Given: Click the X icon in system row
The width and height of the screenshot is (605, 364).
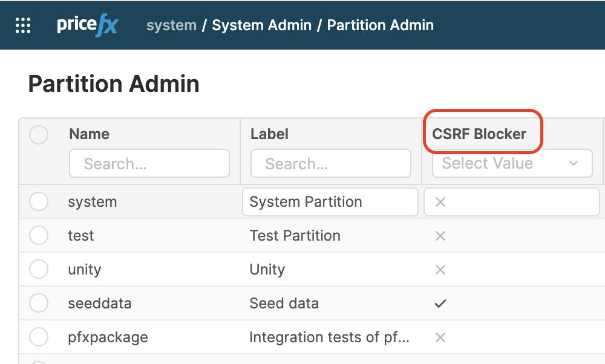Looking at the screenshot, I should (x=440, y=202).
